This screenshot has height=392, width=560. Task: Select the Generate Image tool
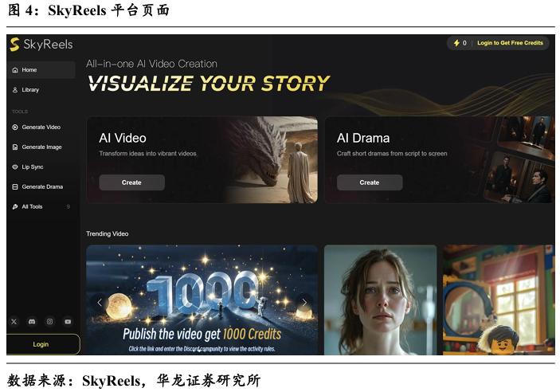point(41,147)
